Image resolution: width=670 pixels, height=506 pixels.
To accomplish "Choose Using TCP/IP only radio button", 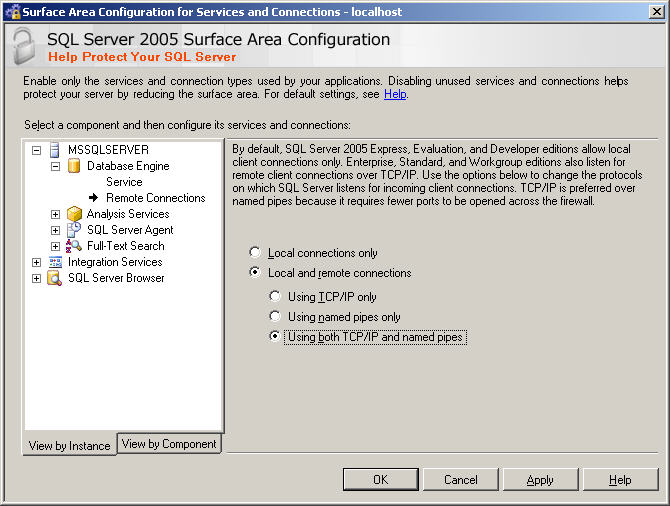I will pos(275,297).
